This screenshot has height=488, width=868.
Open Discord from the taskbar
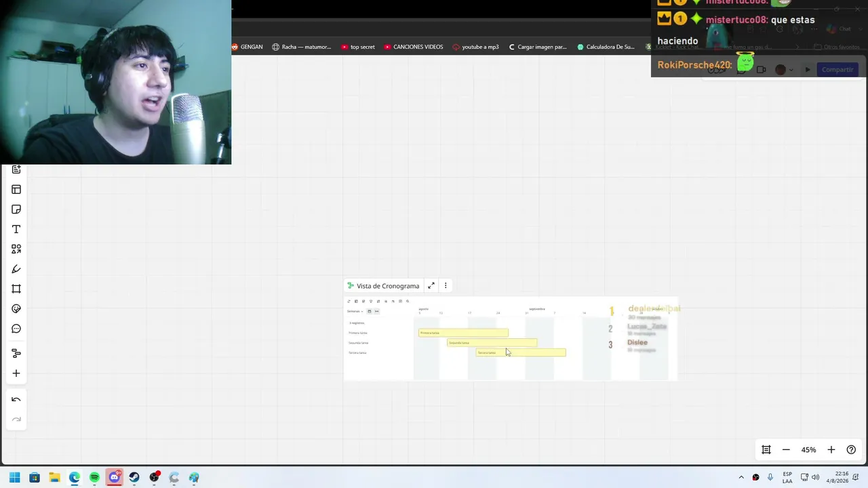[115, 478]
